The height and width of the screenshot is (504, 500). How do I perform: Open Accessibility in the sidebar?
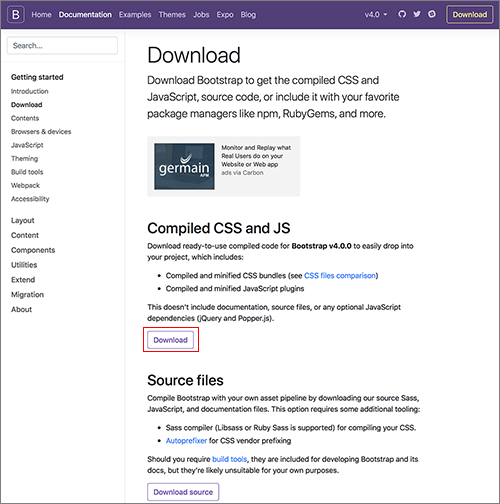click(x=30, y=199)
